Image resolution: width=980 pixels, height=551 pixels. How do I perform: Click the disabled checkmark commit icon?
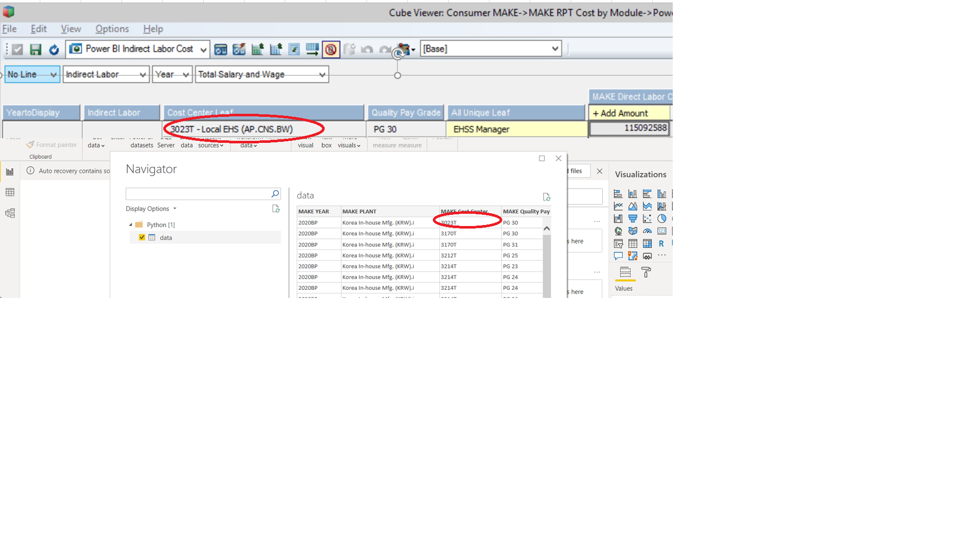pos(17,49)
